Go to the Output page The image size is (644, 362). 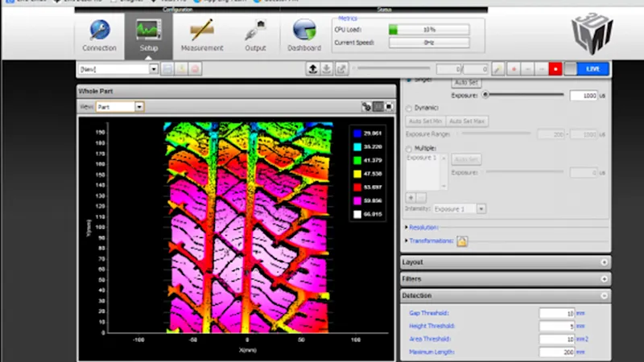coord(256,35)
